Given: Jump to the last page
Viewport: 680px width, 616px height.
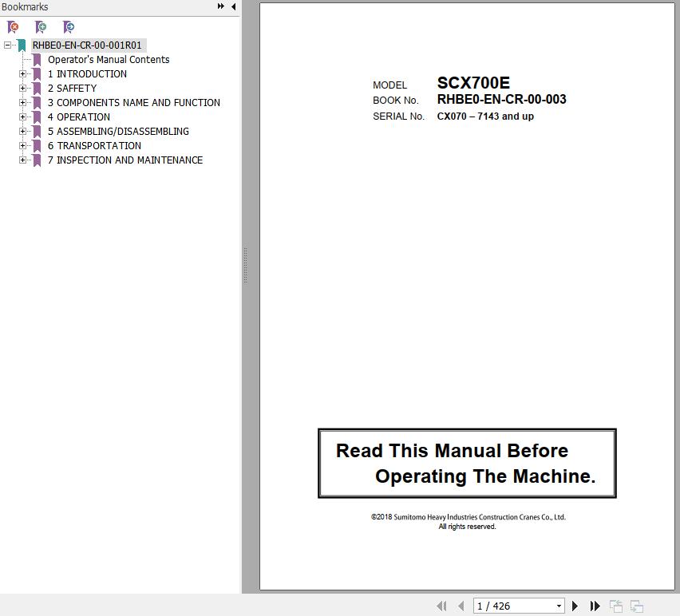Looking at the screenshot, I should tap(595, 606).
